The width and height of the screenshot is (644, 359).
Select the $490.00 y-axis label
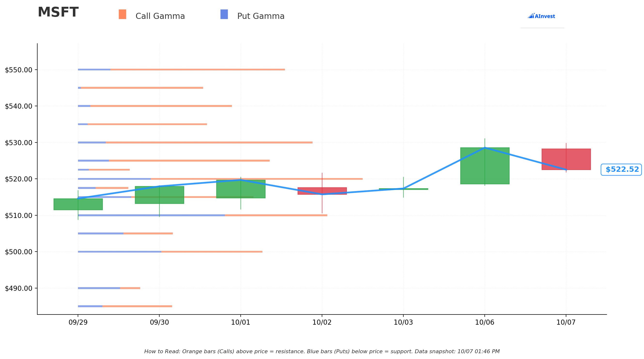tap(19, 288)
